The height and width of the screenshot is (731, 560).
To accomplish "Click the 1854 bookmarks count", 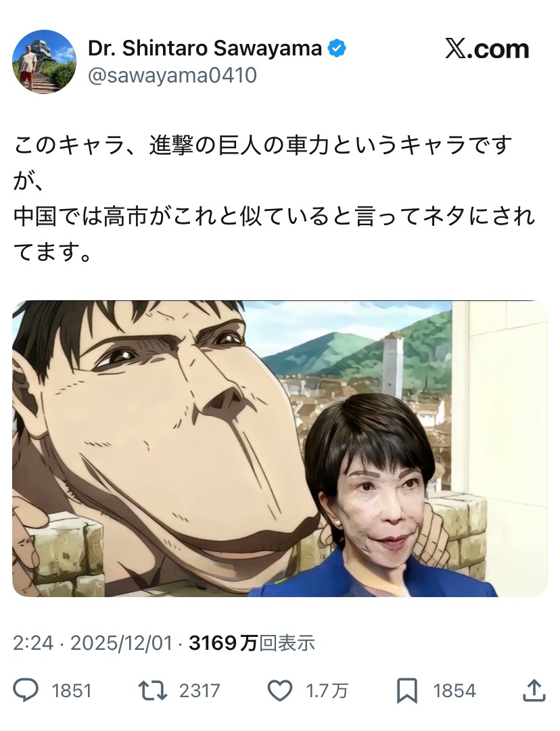I will [x=454, y=691].
